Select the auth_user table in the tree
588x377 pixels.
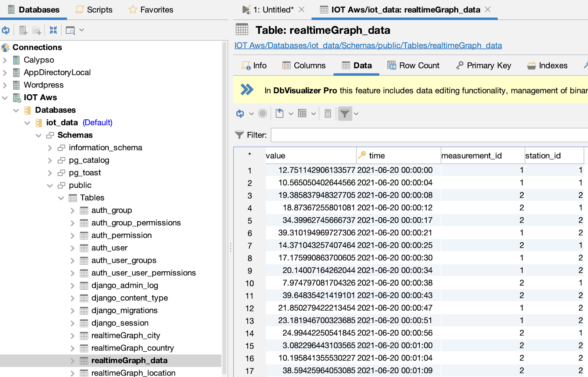tap(110, 248)
